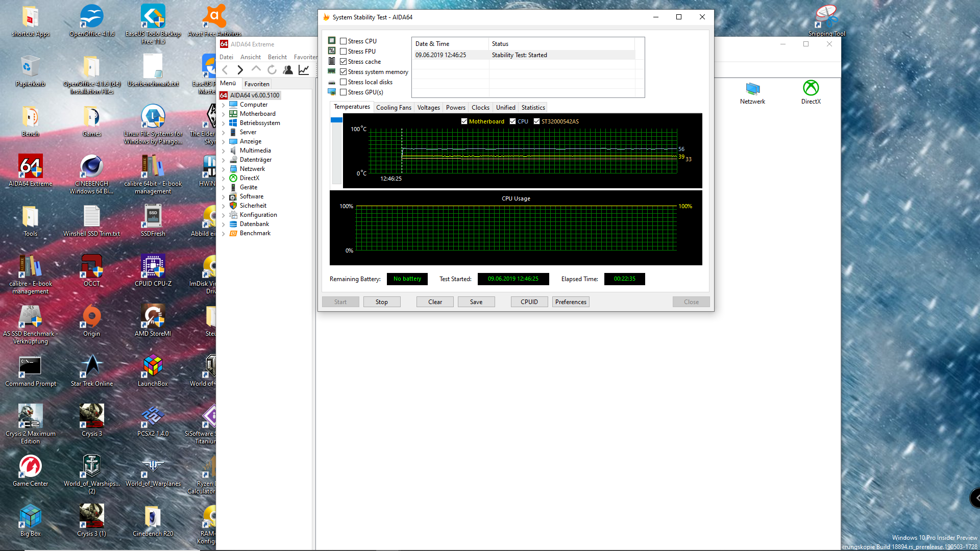980x551 pixels.
Task: Open AS SSD Benchmark shortcut
Action: (x=31, y=324)
